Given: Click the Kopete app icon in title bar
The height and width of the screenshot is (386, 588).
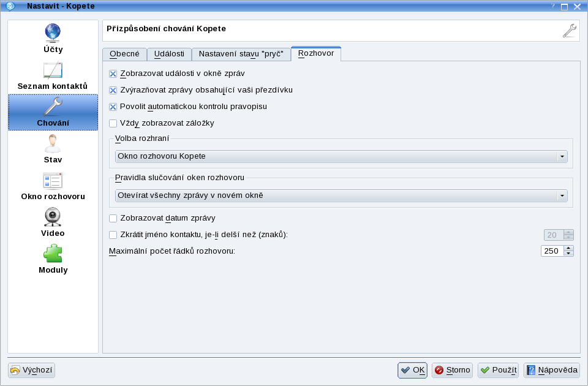Looking at the screenshot, I should (x=10, y=6).
